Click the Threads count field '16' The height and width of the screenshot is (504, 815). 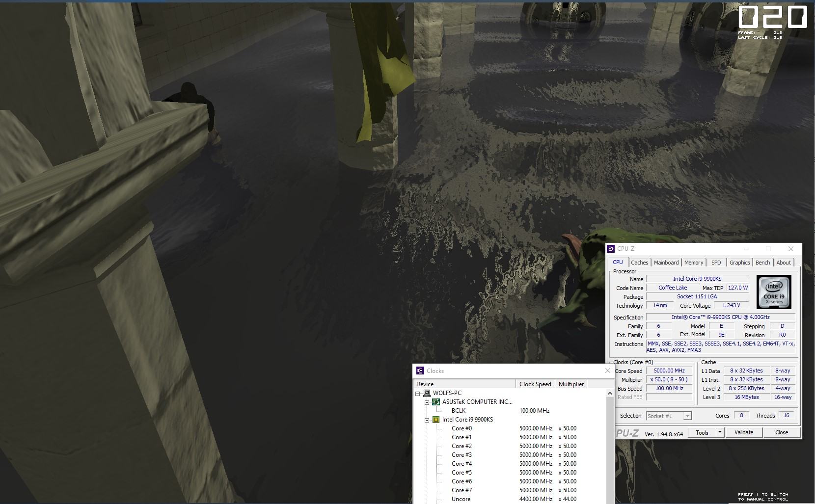(787, 416)
